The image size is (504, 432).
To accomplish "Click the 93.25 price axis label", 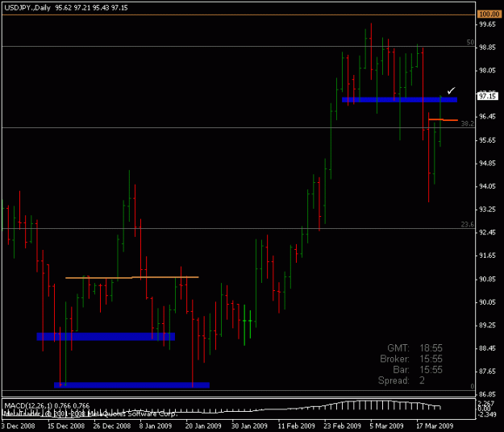I will (487, 210).
